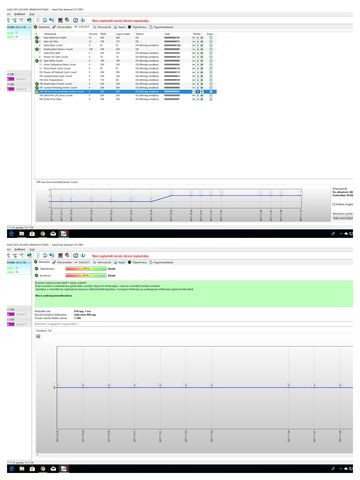This screenshot has width=360, height=480.
Task: Open overview tab in S.M.A.R.T. window
Action: tap(42, 27)
